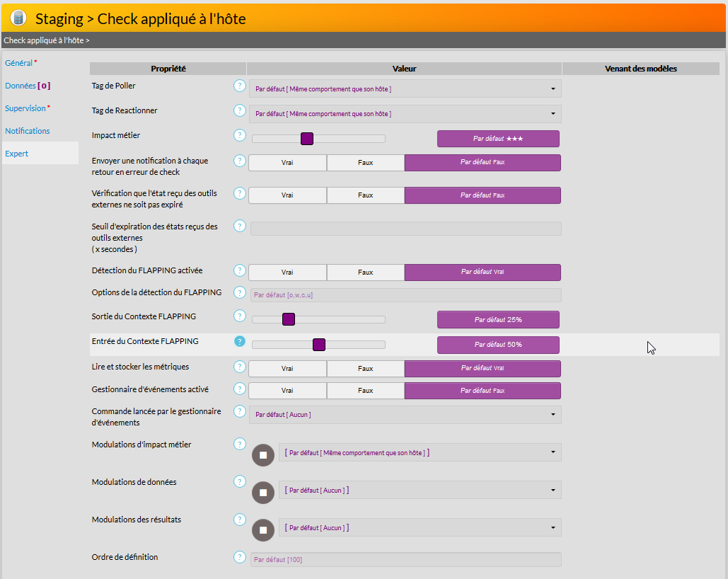Click round stop icon for Modulations de données
Image resolution: width=728 pixels, height=579 pixels.
[x=263, y=492]
